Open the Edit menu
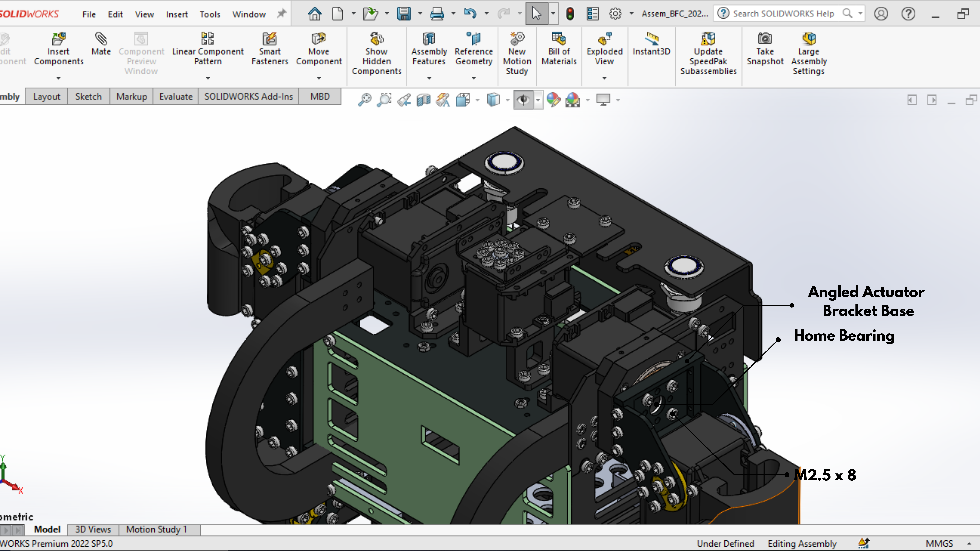Viewport: 980px width, 551px height. tap(115, 15)
